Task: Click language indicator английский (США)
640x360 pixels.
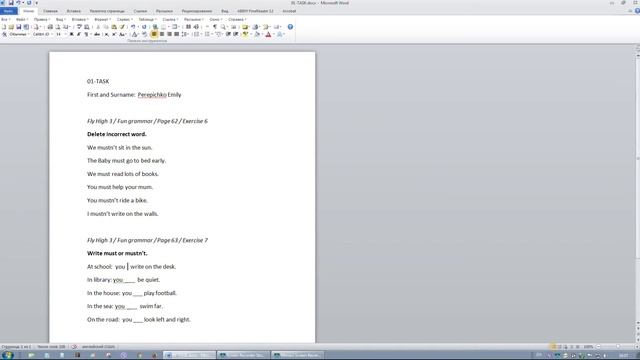Action: coord(98,347)
